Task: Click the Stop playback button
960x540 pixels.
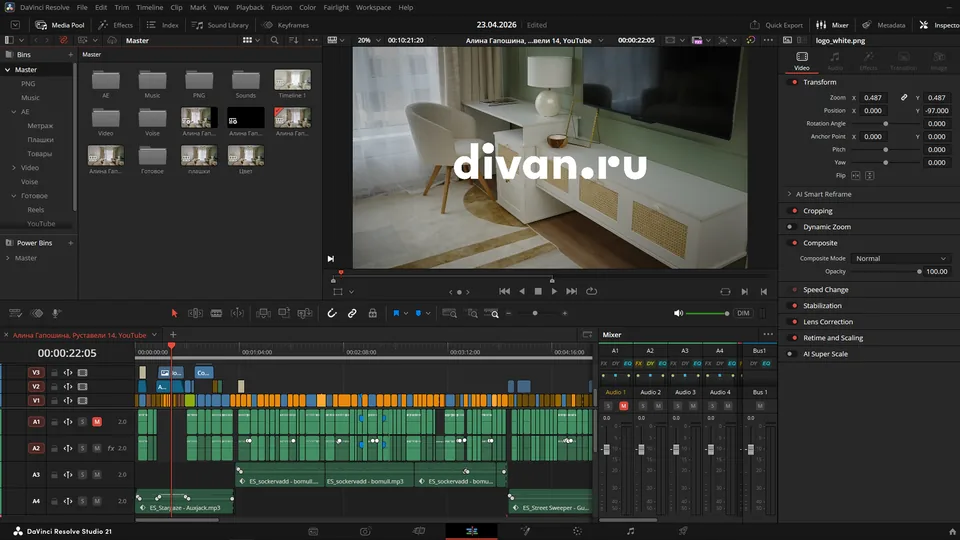Action: tap(538, 291)
